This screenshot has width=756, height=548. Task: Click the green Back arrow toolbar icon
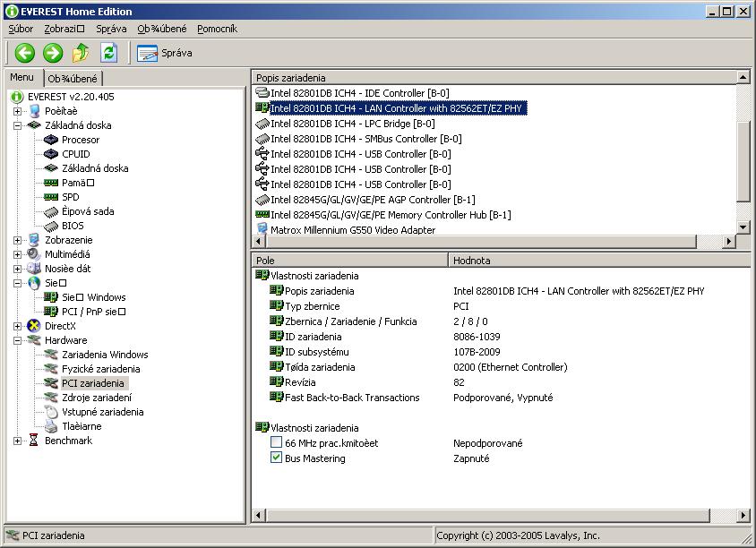point(24,53)
